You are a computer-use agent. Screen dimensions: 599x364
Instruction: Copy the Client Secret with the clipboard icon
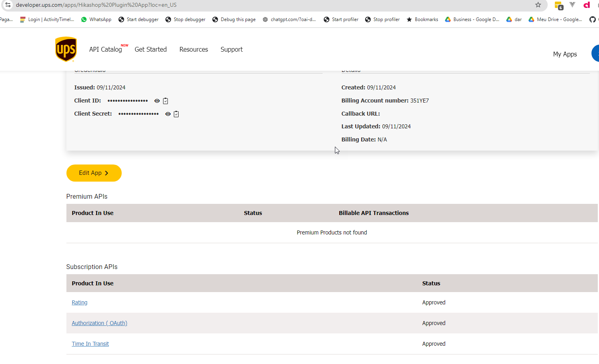[x=176, y=114]
